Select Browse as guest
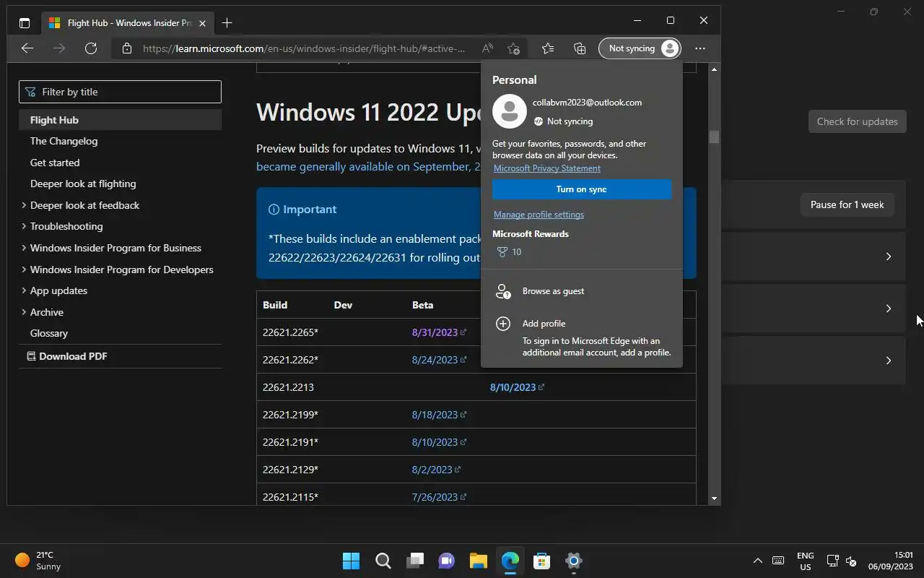The image size is (924, 578). pyautogui.click(x=582, y=291)
